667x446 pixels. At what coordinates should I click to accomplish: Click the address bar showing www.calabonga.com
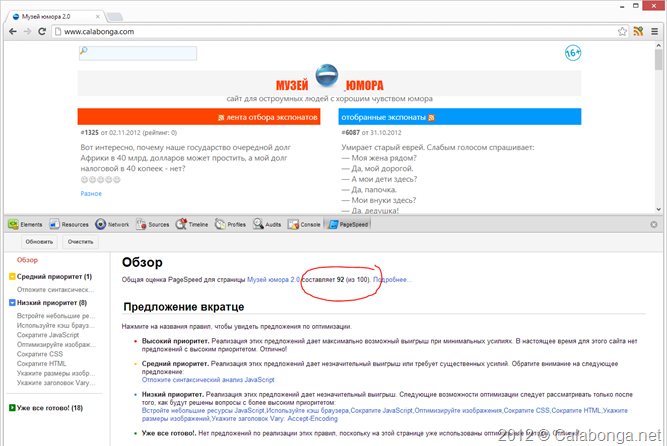tap(334, 31)
